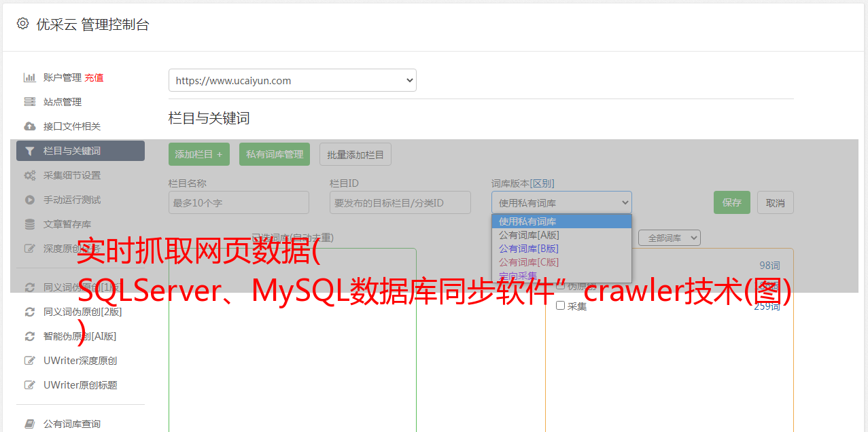Click the refresh icon for 同义词伪原创[2版]
The height and width of the screenshot is (432, 868).
click(x=29, y=312)
